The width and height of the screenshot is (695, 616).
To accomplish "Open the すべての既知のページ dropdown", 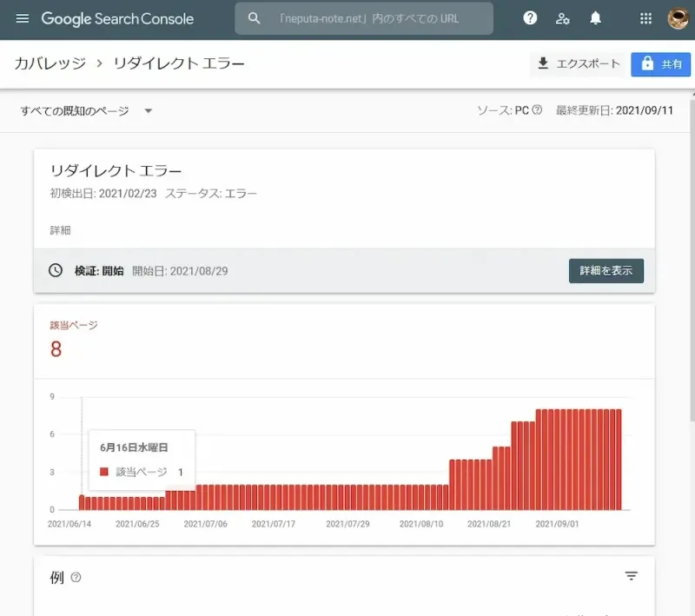I will [x=87, y=110].
